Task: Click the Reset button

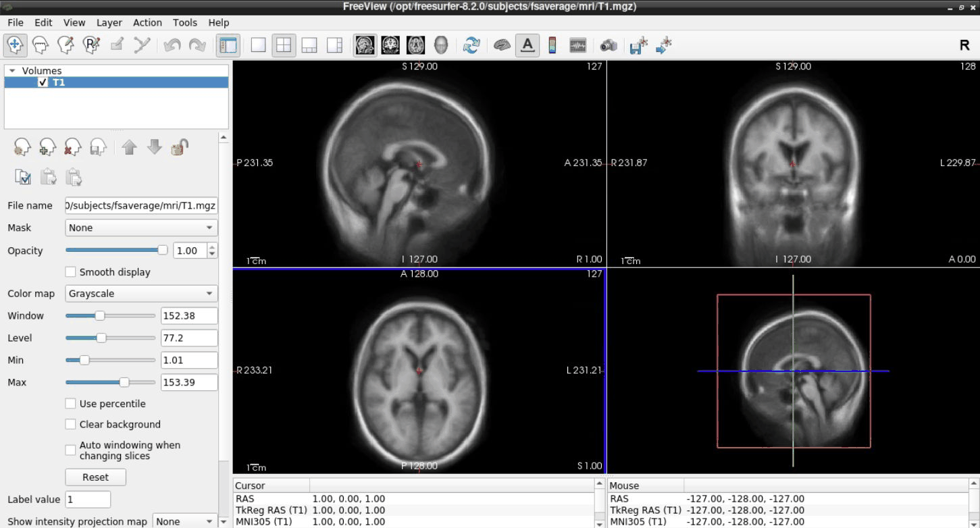Action: click(x=95, y=477)
